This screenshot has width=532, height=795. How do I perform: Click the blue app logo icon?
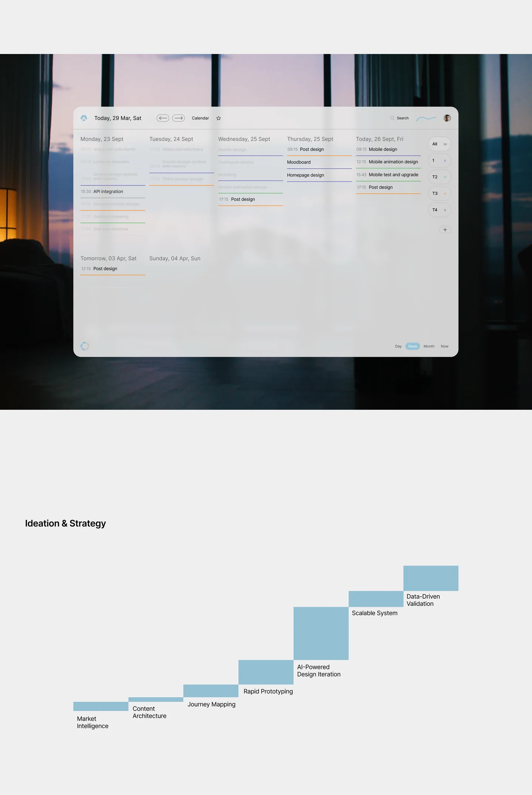[84, 118]
